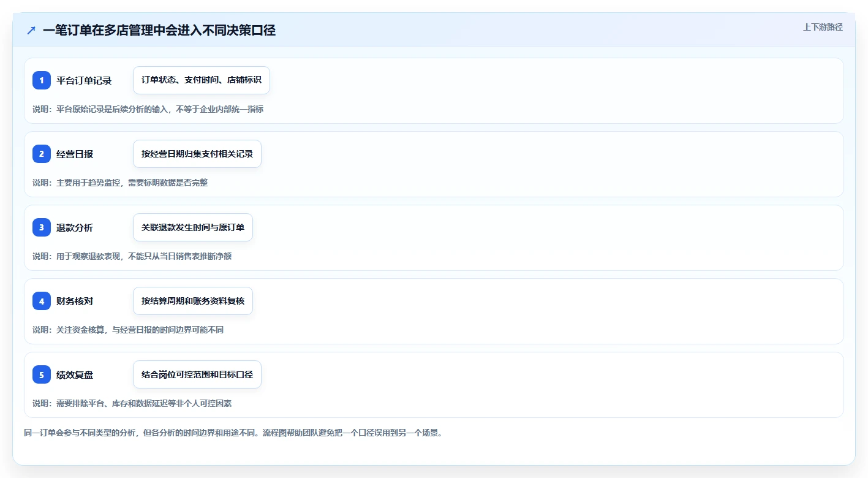Select the 平台订单记录 step label
868x478 pixels.
coord(84,80)
